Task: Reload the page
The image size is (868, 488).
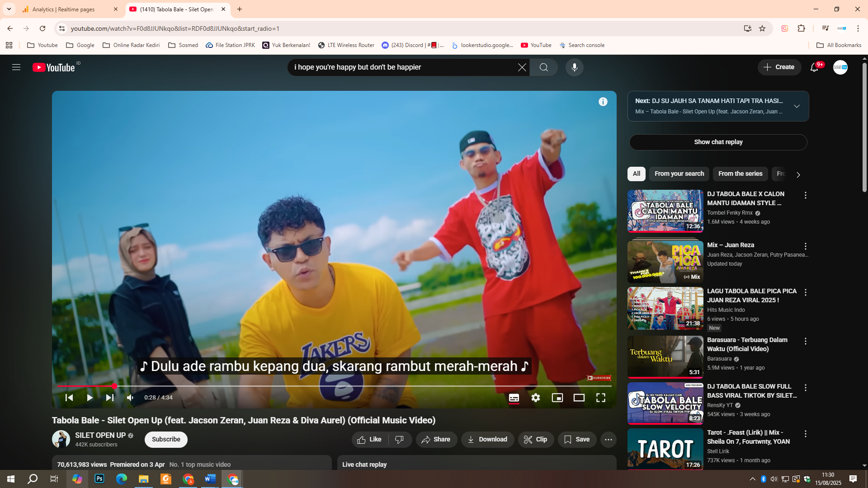Action: (x=42, y=28)
